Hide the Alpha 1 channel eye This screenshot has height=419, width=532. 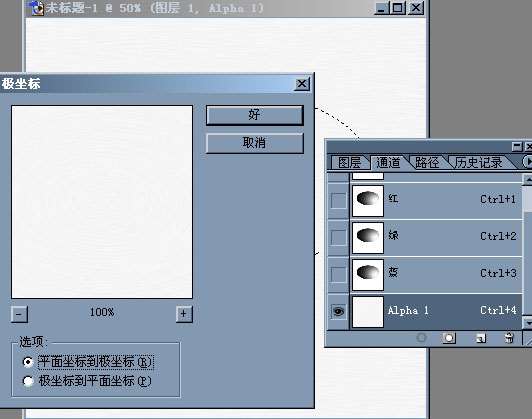pos(338,311)
